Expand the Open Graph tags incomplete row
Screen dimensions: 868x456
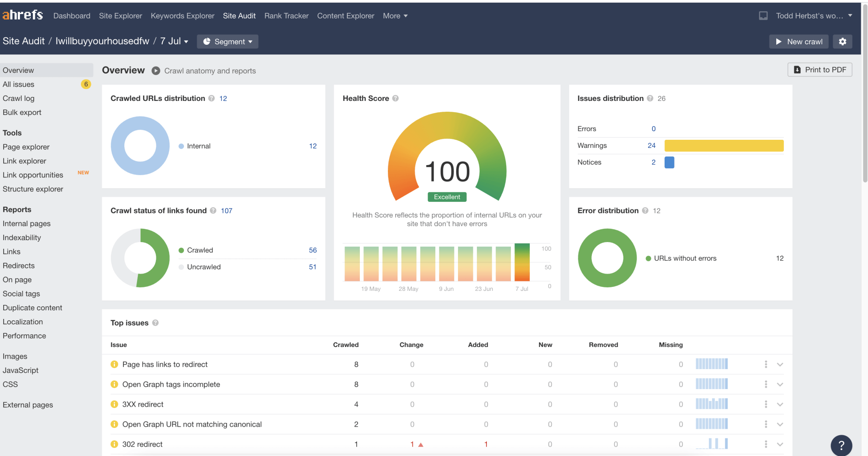tap(780, 384)
